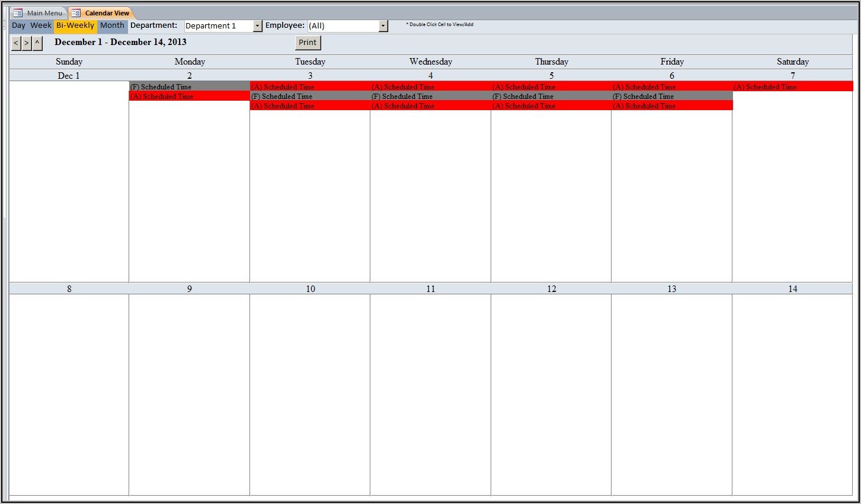
Task: Change to Month view
Action: coord(112,25)
